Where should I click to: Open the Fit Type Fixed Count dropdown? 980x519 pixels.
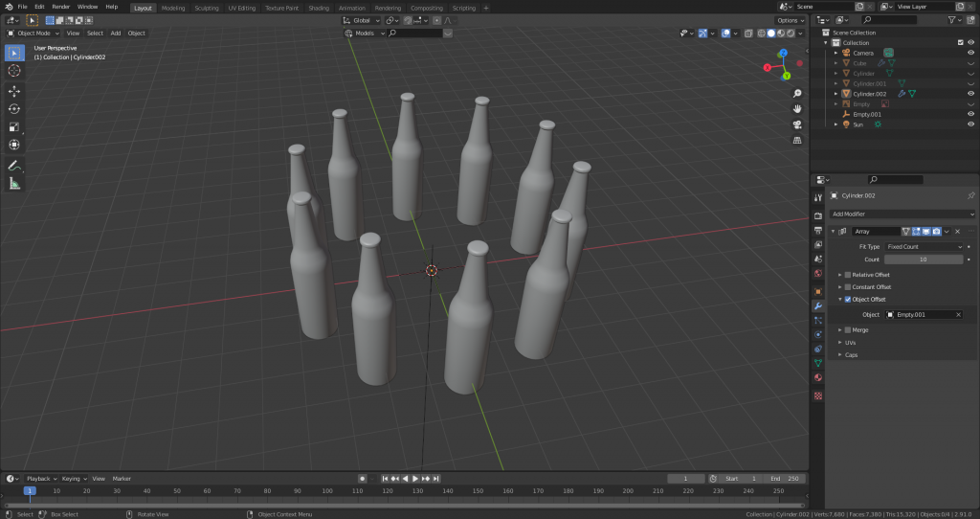pyautogui.click(x=924, y=247)
